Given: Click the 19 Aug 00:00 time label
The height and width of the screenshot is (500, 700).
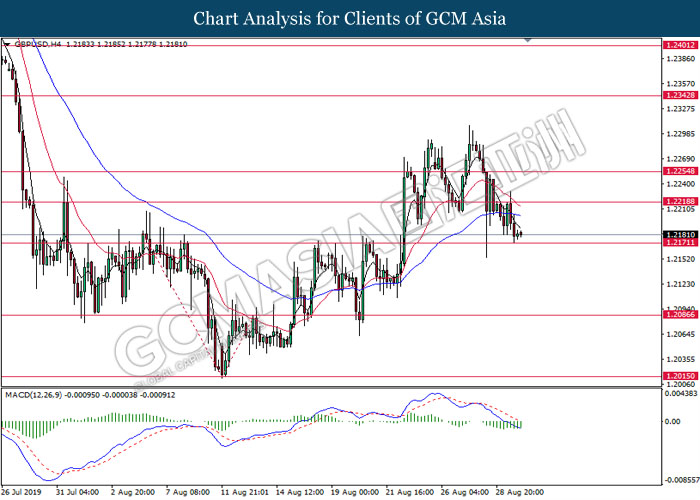Looking at the screenshot, I should point(355,492).
